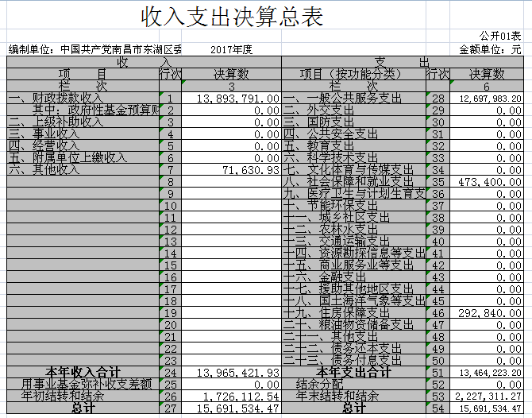The height and width of the screenshot is (418, 532).
Task: Click the 十四、资源勘探信息等支出 cell
Action: click(x=354, y=253)
